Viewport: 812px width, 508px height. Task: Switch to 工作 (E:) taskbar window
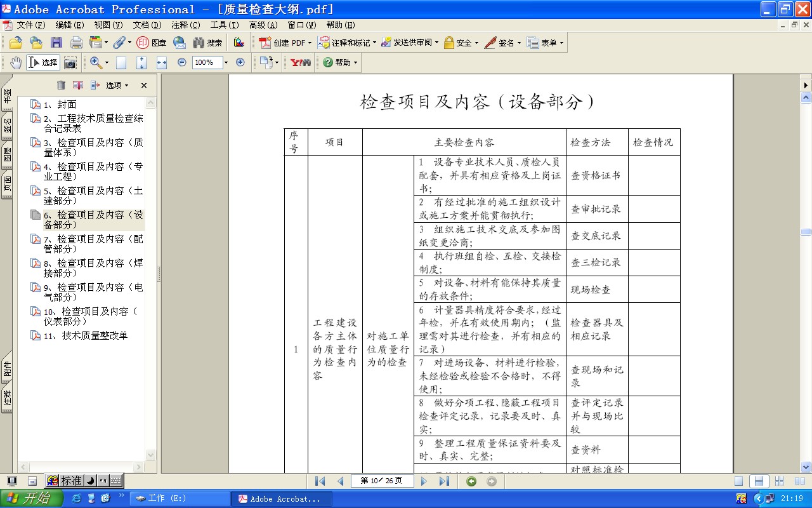click(180, 498)
